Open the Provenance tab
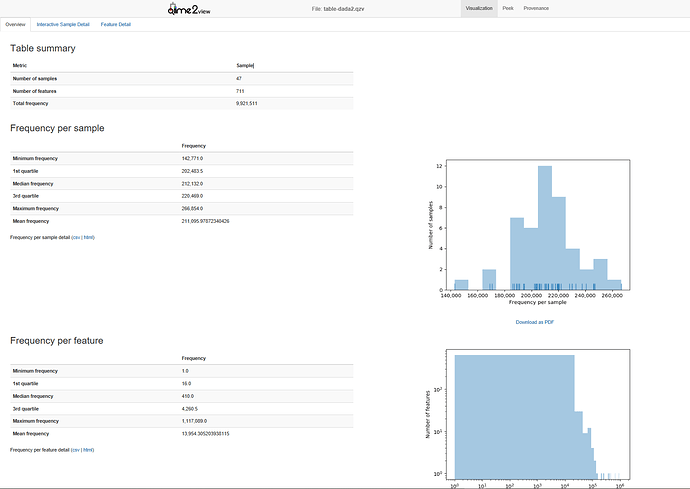 coord(535,7)
